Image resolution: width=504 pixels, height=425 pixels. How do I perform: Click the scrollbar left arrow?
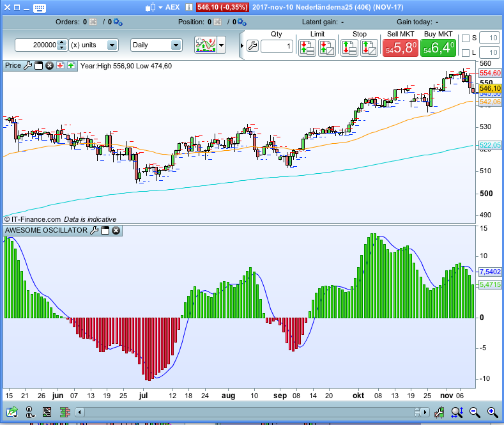80,412
